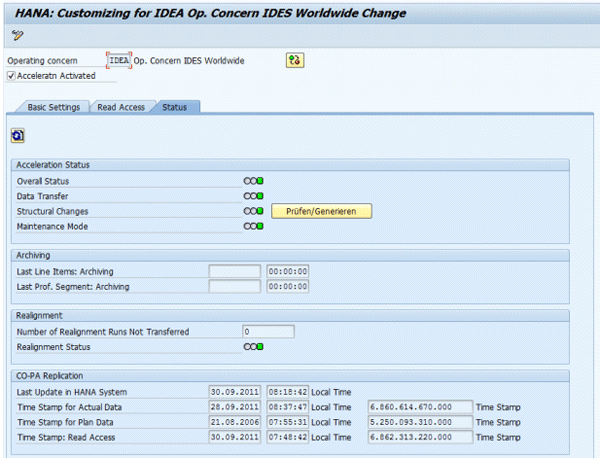Select the Status tab
This screenshot has height=458, width=600.
point(174,107)
